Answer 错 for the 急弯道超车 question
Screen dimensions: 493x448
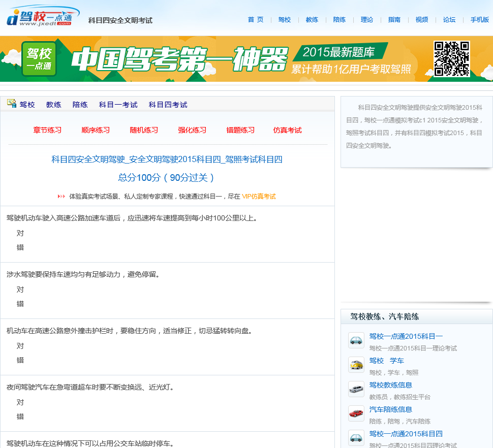click(20, 417)
